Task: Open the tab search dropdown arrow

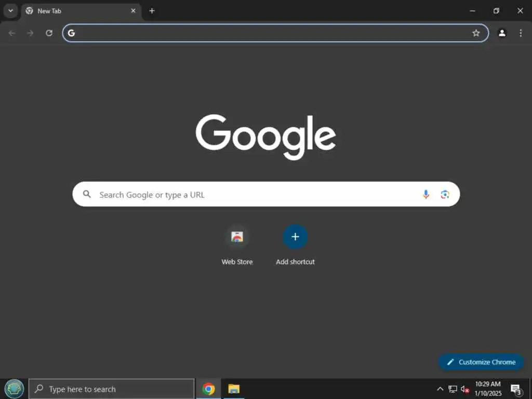Action: point(10,11)
